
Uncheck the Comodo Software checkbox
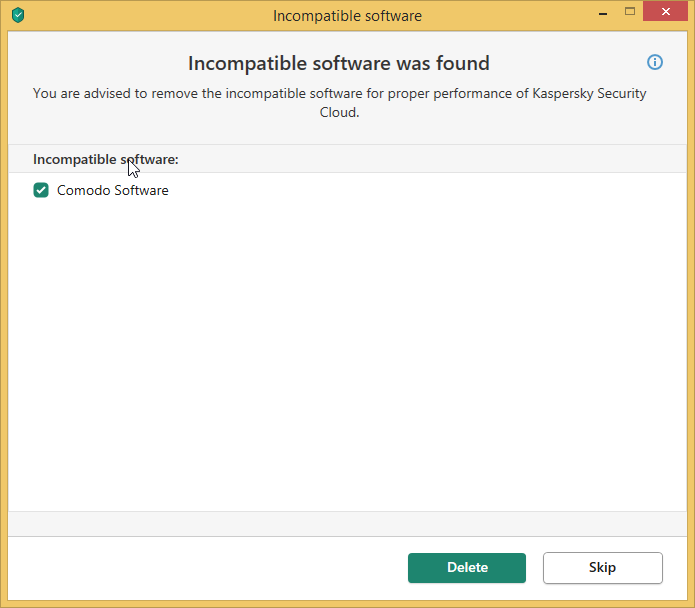click(41, 190)
